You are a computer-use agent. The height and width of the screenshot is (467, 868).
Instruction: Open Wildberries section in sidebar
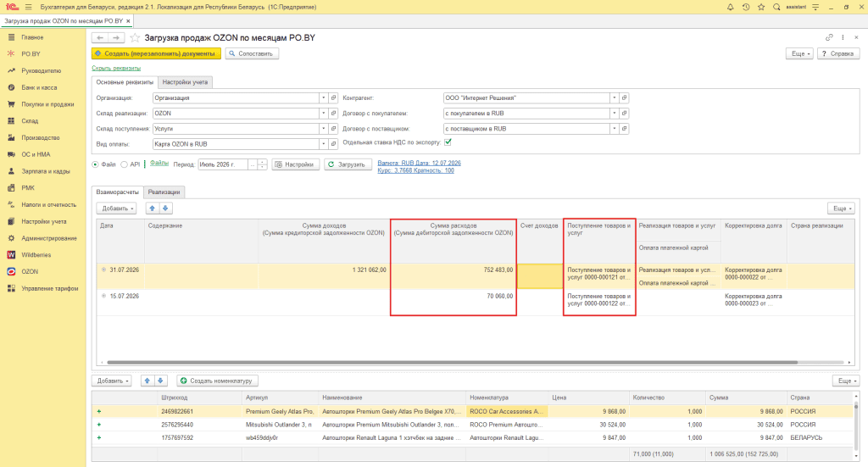(x=36, y=255)
